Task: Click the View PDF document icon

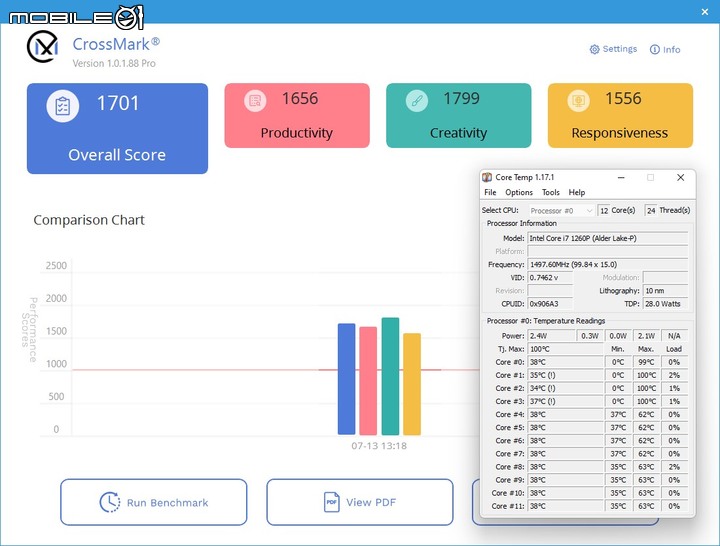Action: click(332, 502)
